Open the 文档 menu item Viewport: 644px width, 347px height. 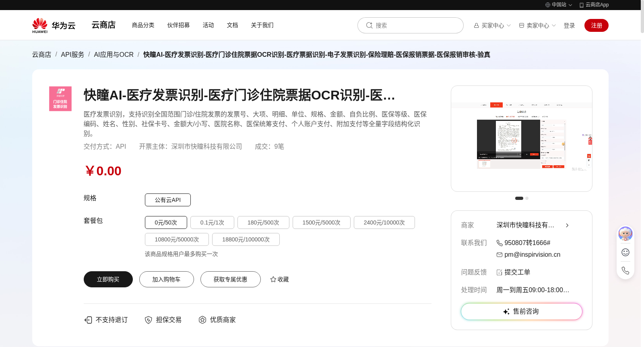pos(232,25)
